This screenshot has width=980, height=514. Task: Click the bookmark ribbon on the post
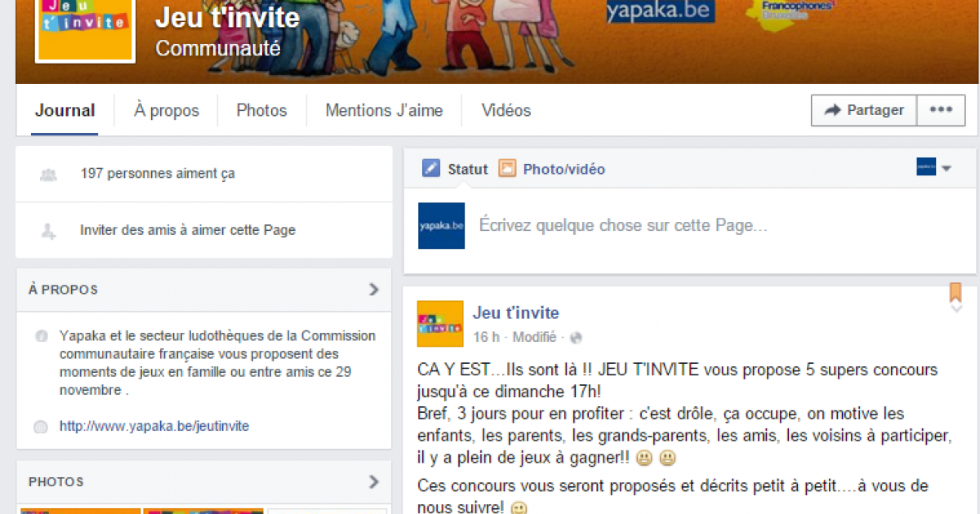955,292
